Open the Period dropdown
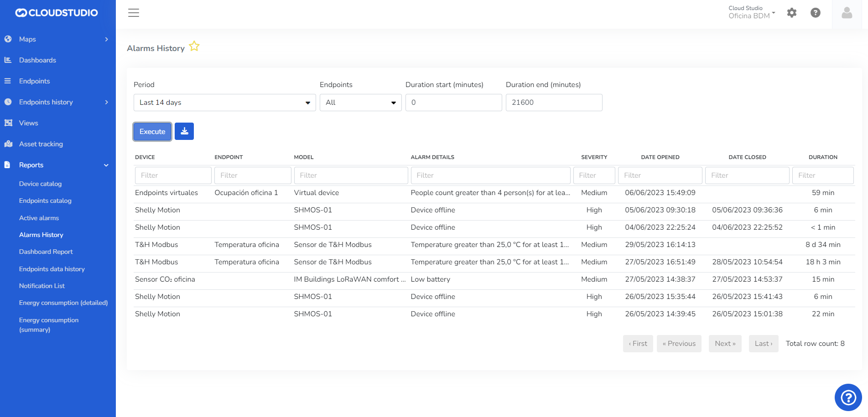The width and height of the screenshot is (868, 417). pos(224,103)
